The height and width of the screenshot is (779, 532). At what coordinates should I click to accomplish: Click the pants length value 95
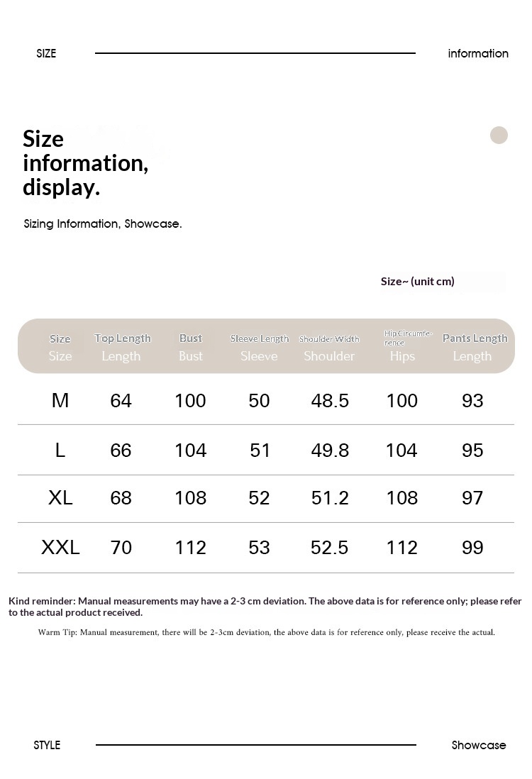[472, 450]
